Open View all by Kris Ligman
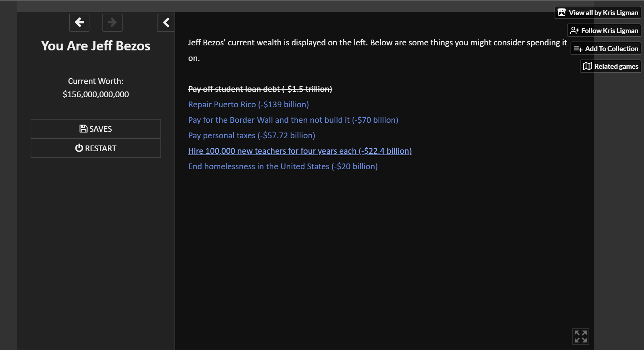The image size is (644, 350). [598, 13]
